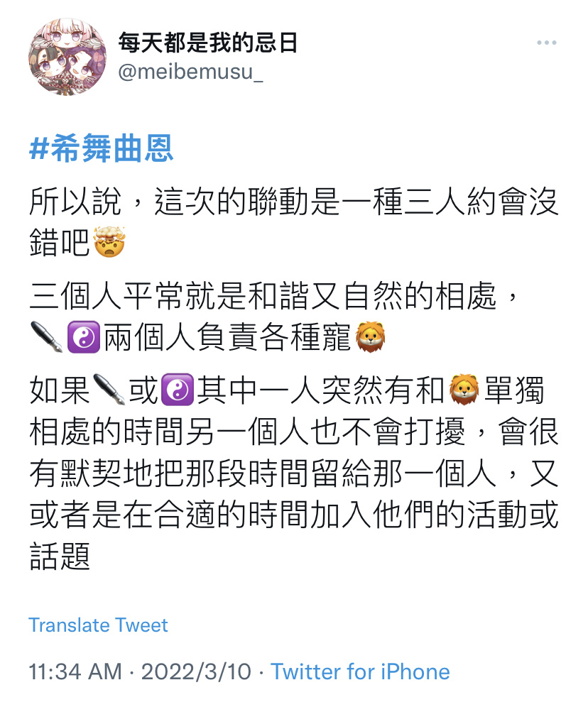The height and width of the screenshot is (702, 588).
Task: Click the lion emoji after 各種寵
Action: [371, 337]
